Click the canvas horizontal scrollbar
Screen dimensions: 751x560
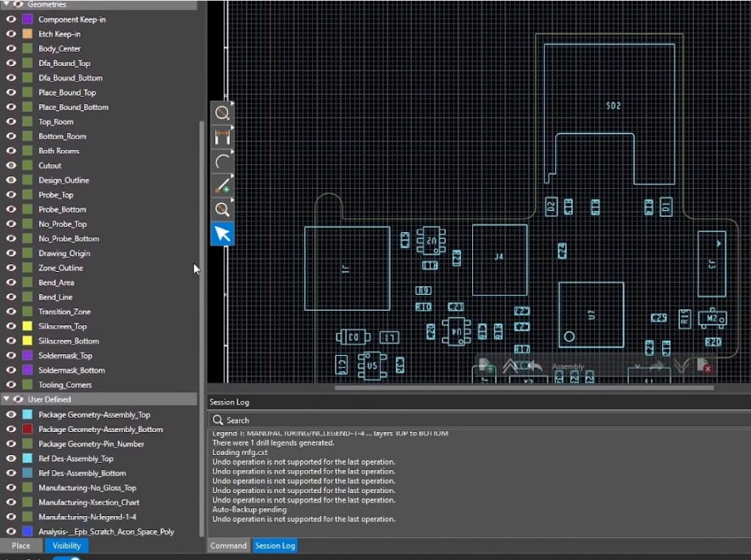524,387
